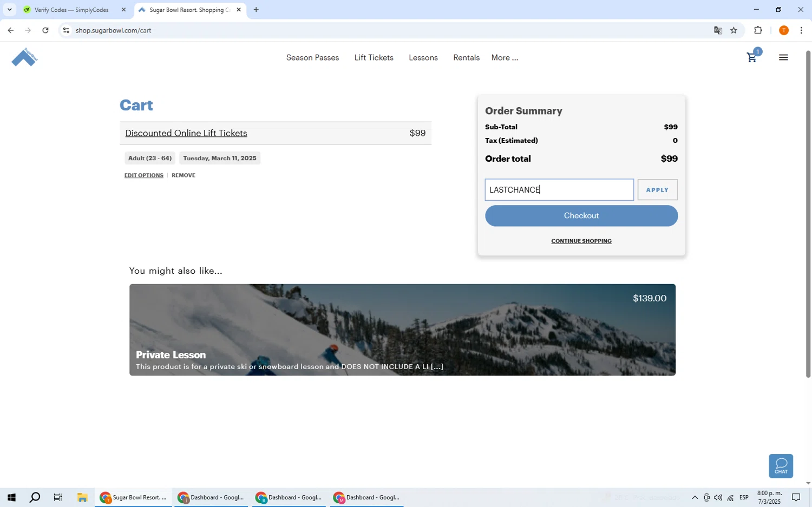Open the Chrome profile avatar
Viewport: 812px width, 507px height.
[x=783, y=30]
